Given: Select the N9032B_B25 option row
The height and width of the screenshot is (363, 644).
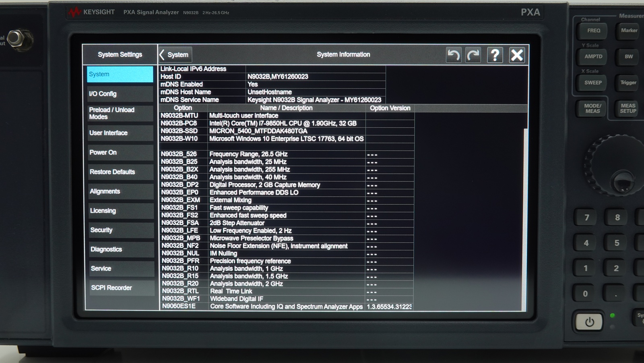Looking at the screenshot, I should [287, 162].
